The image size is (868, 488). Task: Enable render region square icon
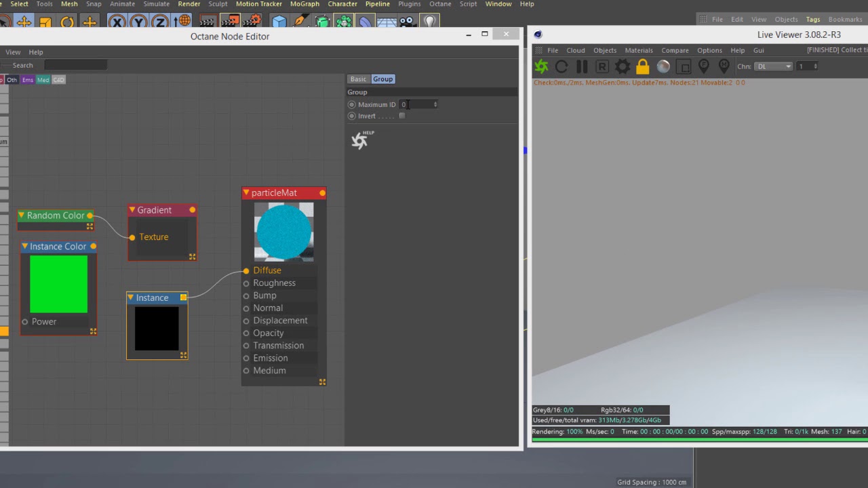point(684,66)
